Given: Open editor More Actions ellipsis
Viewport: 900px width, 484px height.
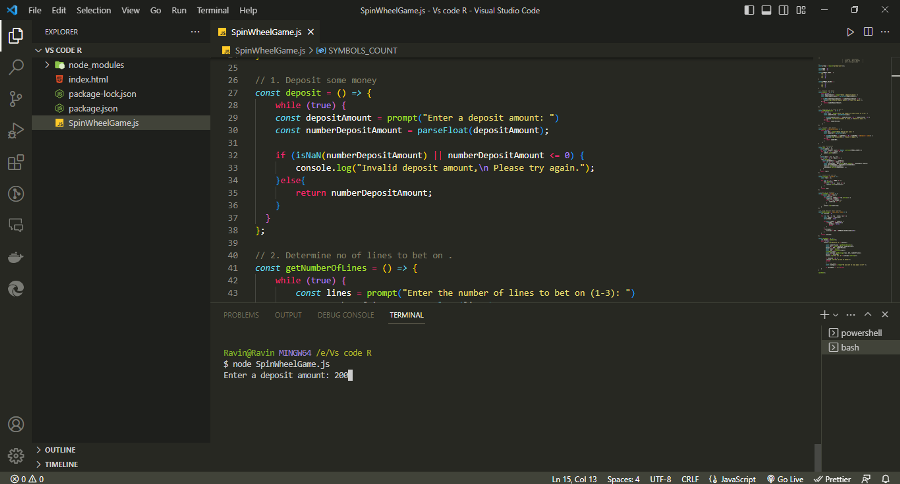Looking at the screenshot, I should pos(885,32).
